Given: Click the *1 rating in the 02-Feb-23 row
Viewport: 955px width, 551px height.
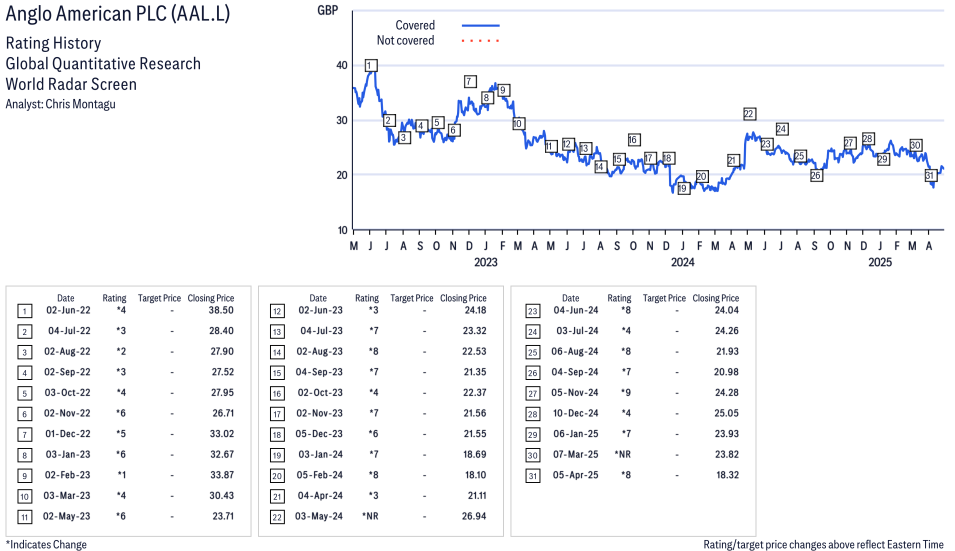Looking at the screenshot, I should (x=122, y=475).
